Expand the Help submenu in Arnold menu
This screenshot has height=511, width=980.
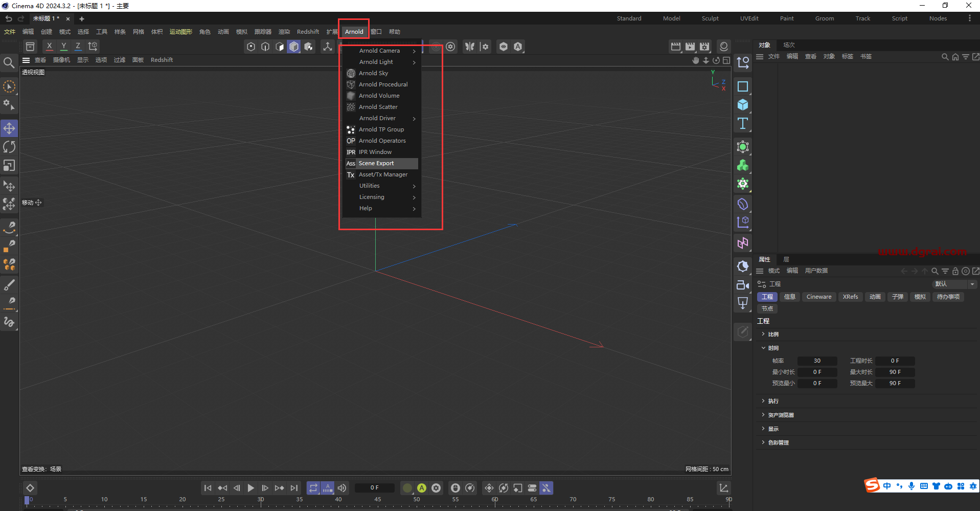[x=381, y=208]
